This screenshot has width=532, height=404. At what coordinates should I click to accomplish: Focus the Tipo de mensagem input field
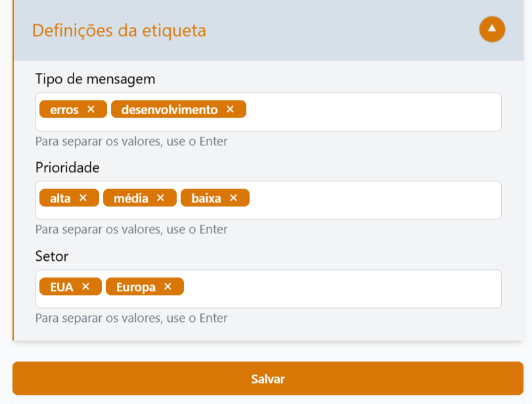(x=373, y=112)
